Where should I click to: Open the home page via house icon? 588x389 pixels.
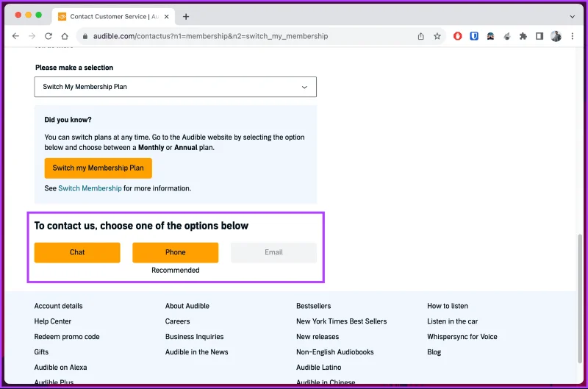point(65,36)
